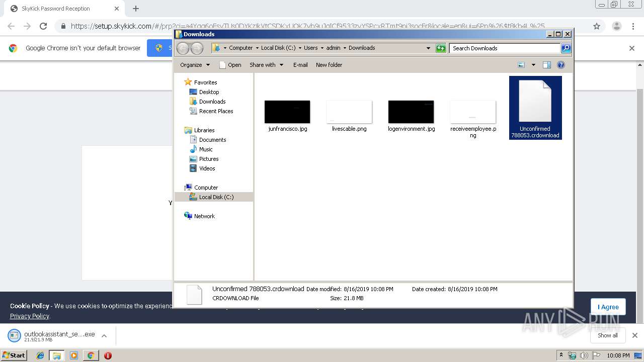This screenshot has height=362, width=644.
Task: Open the Privacy Policy link
Action: click(30, 316)
